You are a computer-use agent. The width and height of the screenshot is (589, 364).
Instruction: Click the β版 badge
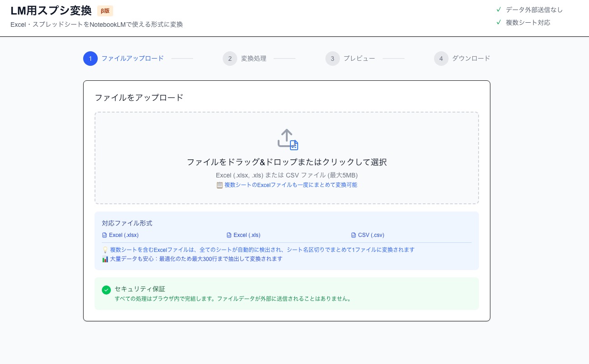[x=105, y=11]
